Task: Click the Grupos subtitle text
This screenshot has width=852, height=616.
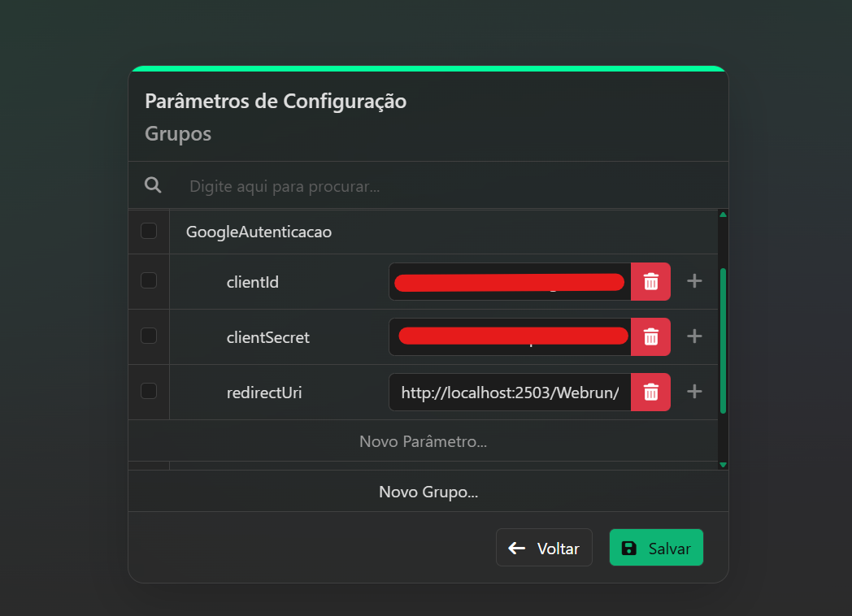Action: [x=178, y=133]
